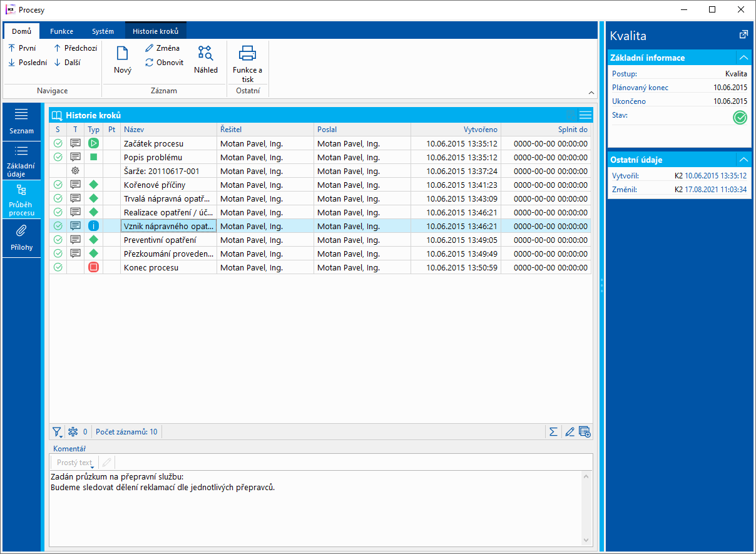Open the Náhled preview icon
The height and width of the screenshot is (554, 756).
pyautogui.click(x=205, y=54)
